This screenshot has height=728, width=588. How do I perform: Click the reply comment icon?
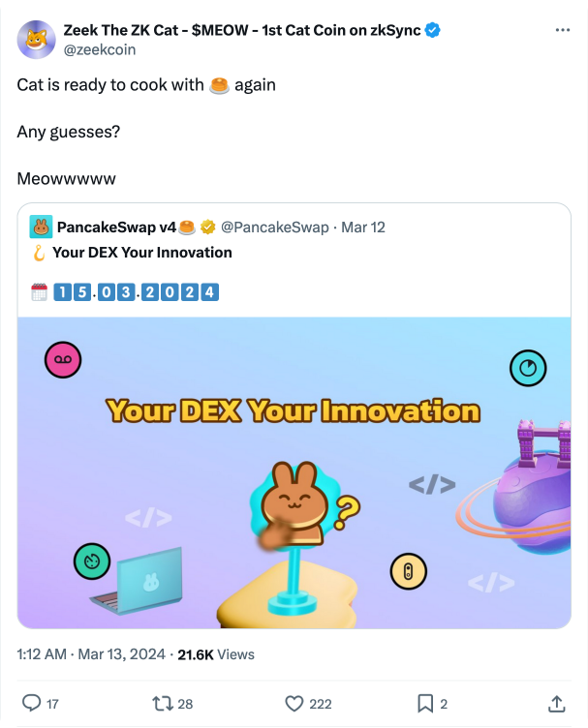click(x=31, y=703)
